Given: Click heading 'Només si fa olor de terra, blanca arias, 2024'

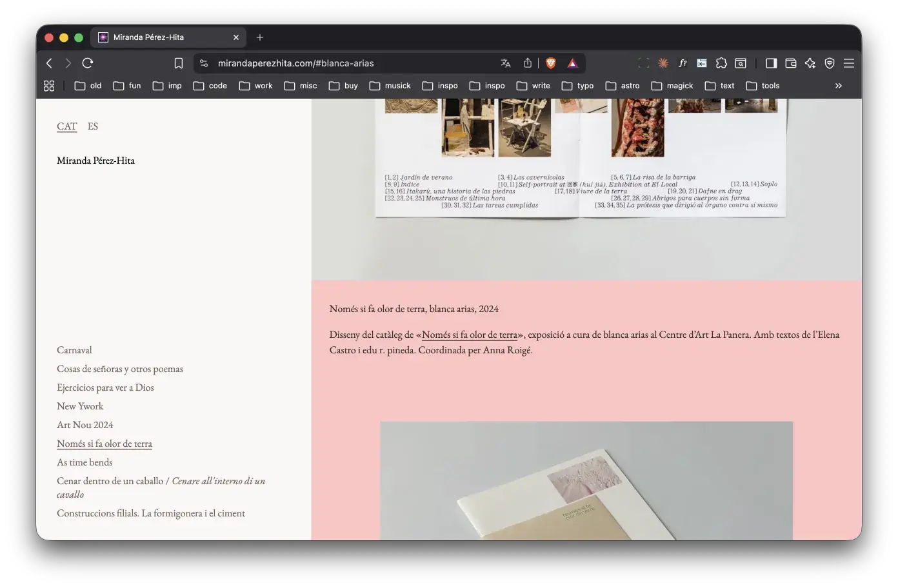Looking at the screenshot, I should 414,309.
